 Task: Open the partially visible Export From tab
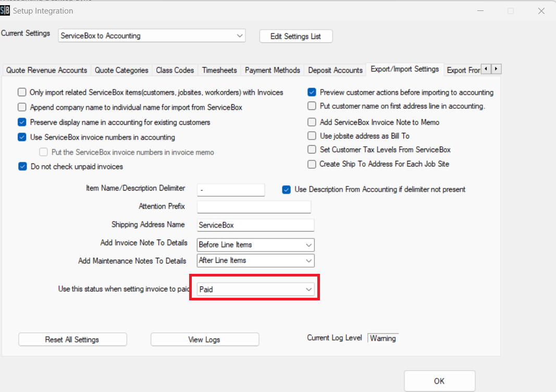[x=463, y=70]
